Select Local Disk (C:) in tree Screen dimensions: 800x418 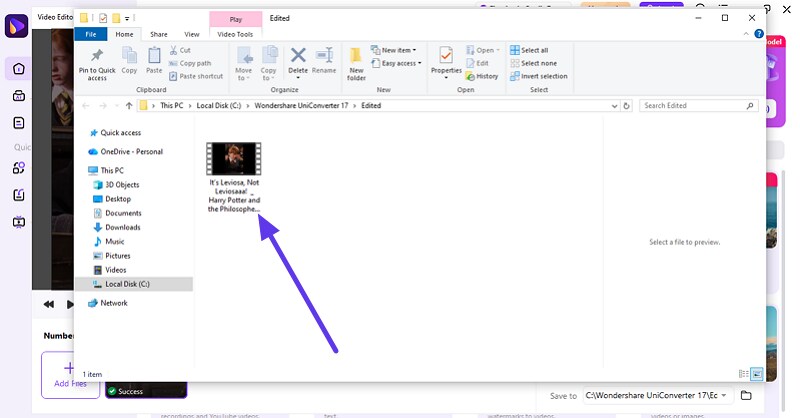134,284
